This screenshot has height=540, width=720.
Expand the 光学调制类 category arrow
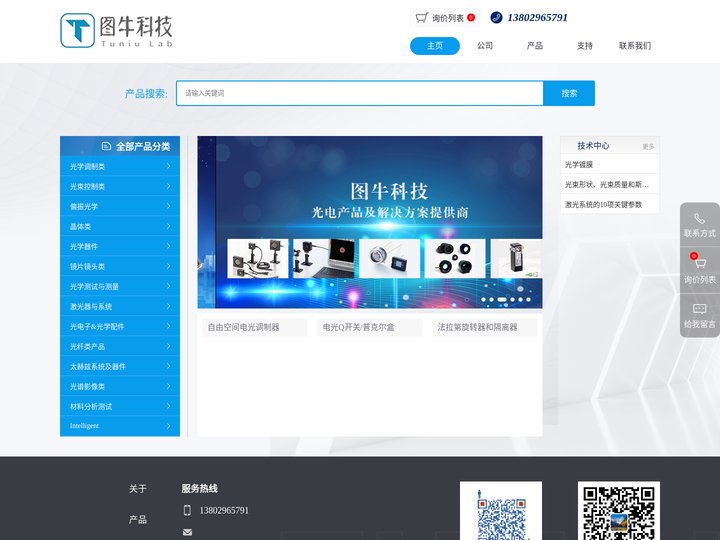(168, 166)
